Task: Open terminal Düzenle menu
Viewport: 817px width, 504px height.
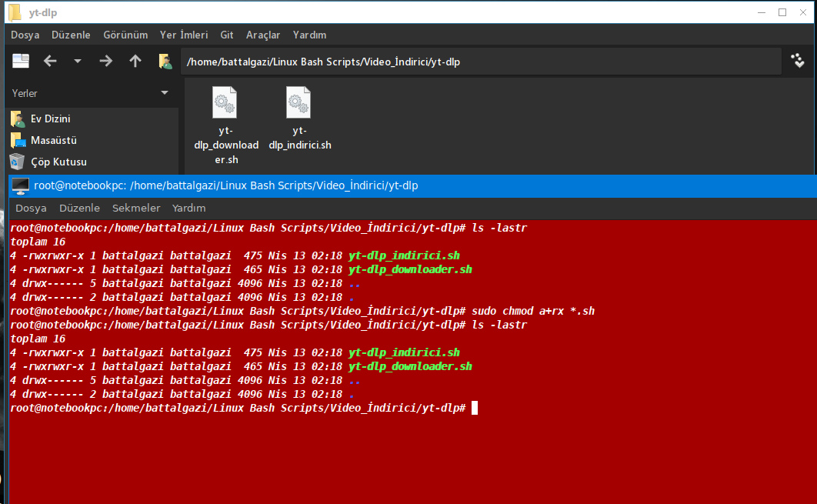Action: coord(79,208)
